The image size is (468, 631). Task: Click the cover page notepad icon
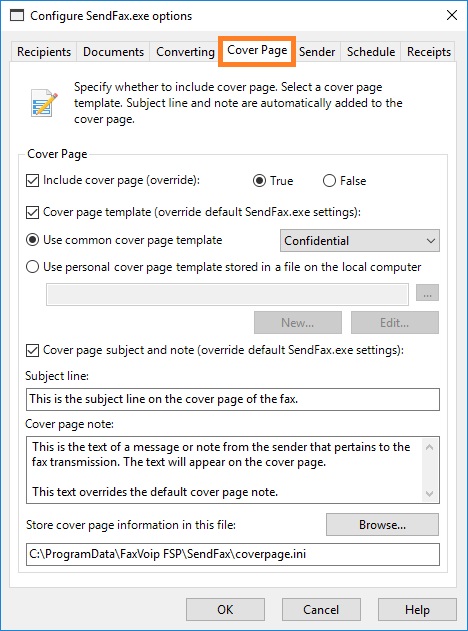(44, 103)
